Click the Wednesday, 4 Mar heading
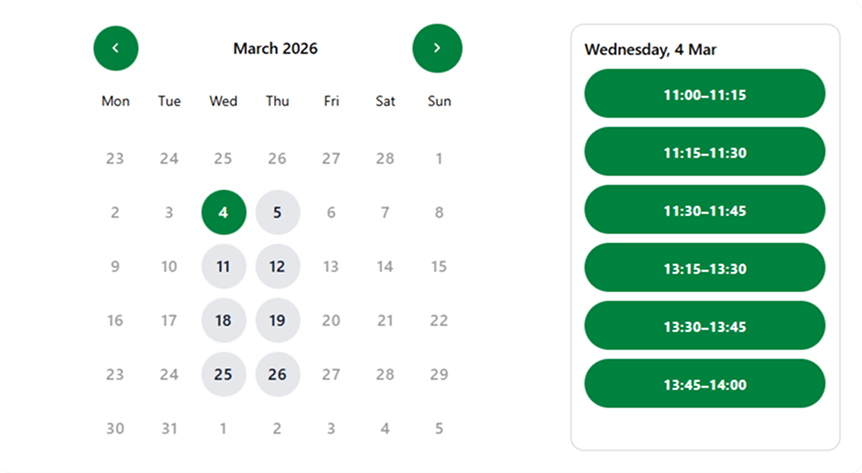This screenshot has width=862, height=473. click(650, 49)
